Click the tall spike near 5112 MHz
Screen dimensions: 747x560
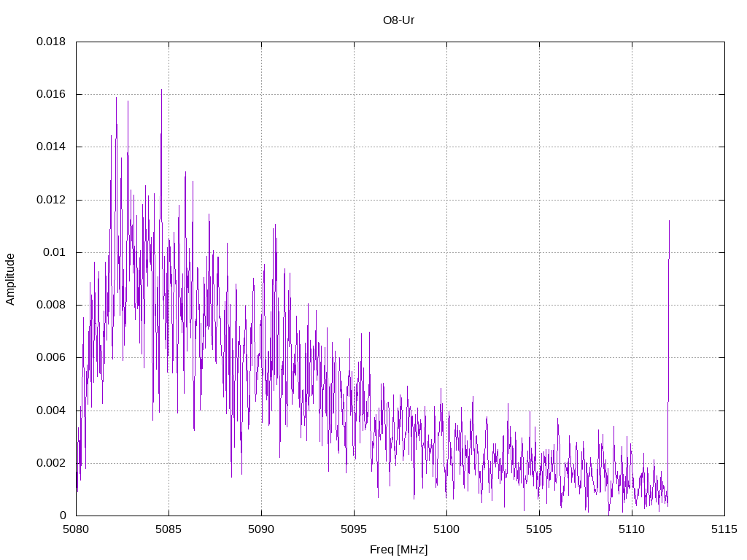pyautogui.click(x=669, y=362)
